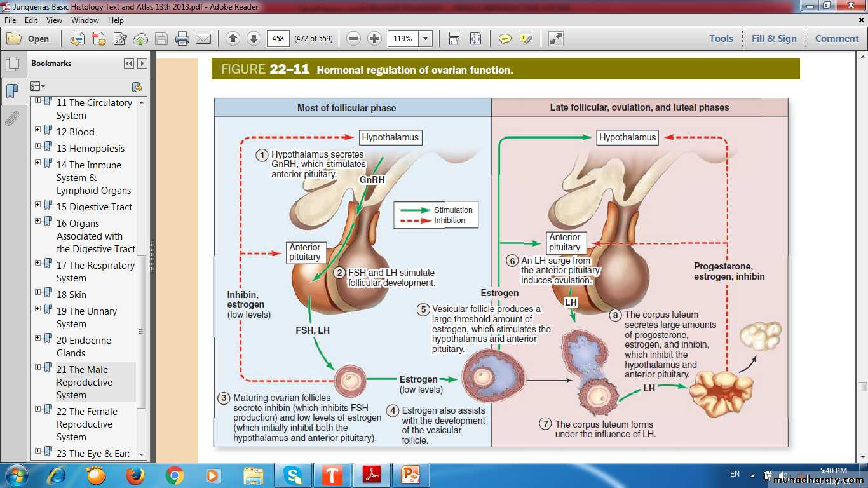868x488 pixels.
Task: Open bookmarks options dropdown menu
Action: tap(37, 86)
